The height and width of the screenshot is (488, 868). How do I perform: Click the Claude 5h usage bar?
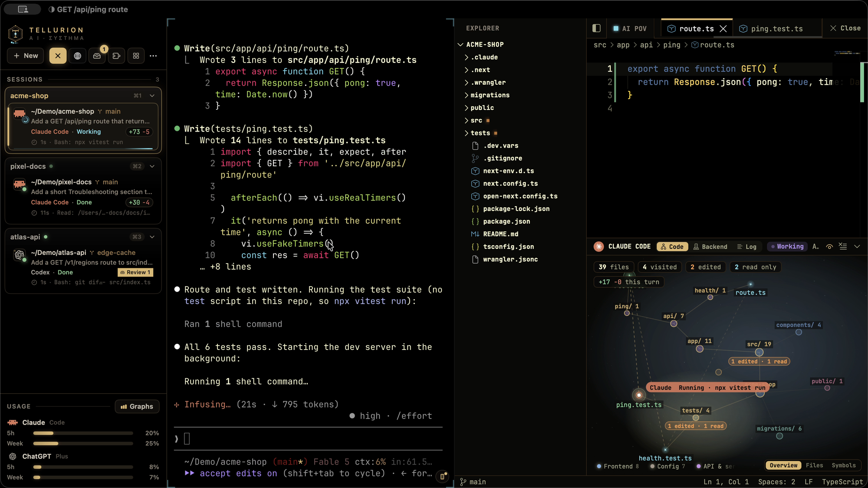coord(83,433)
